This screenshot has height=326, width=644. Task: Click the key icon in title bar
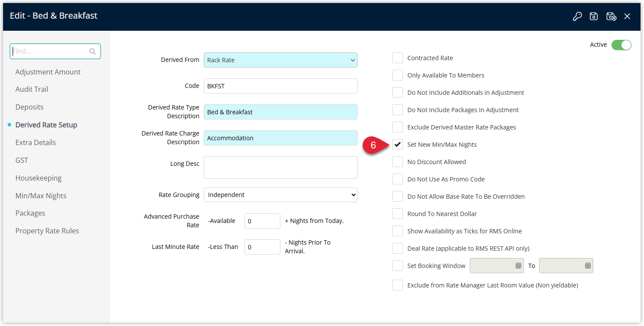coord(577,16)
